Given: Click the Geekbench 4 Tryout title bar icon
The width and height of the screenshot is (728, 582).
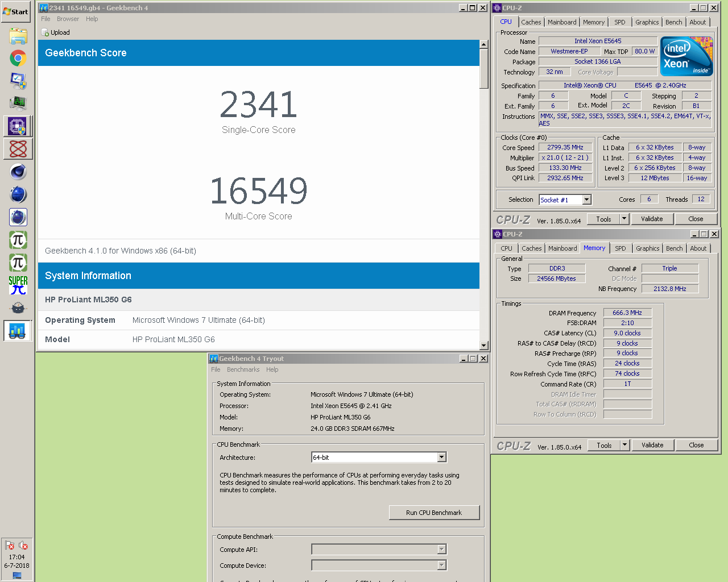Looking at the screenshot, I should (x=214, y=359).
